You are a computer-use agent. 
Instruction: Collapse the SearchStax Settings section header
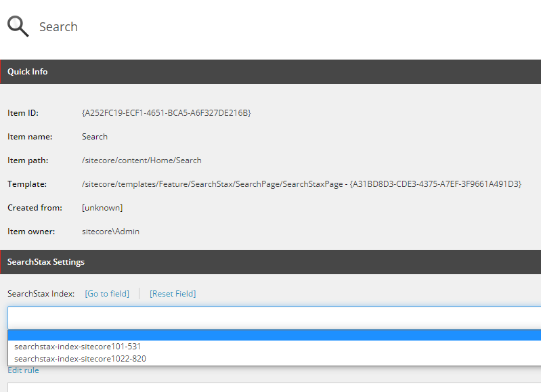coord(271,262)
